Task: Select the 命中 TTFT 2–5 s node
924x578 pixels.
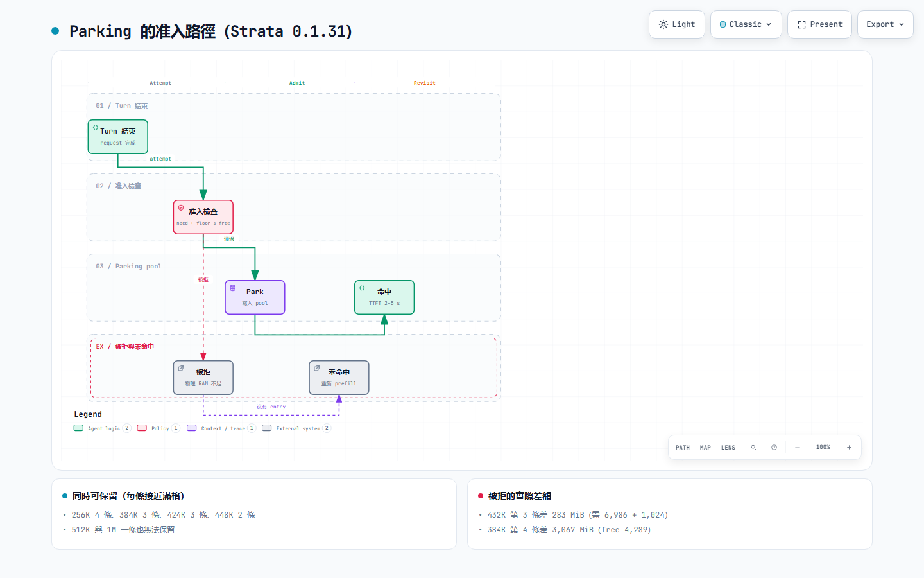Action: 384,297
